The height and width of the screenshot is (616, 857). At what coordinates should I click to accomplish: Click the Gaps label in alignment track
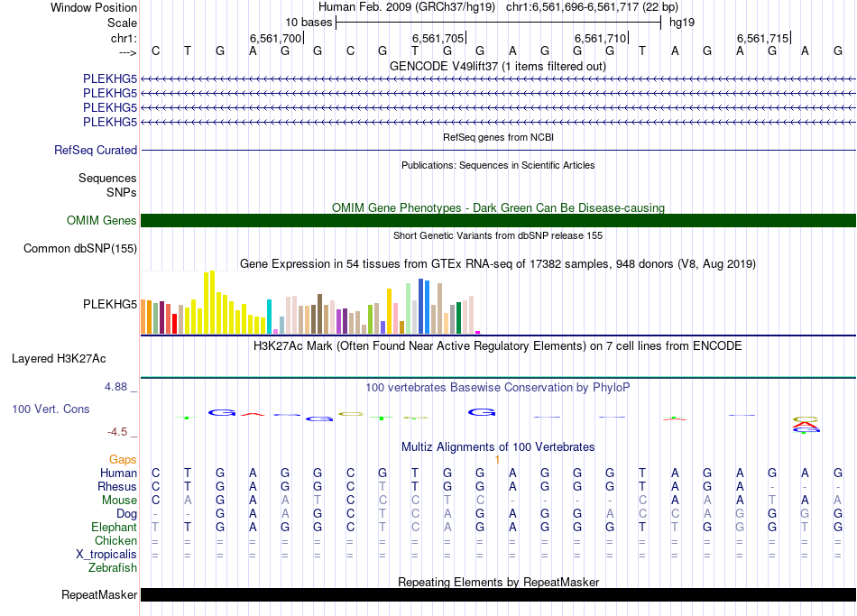[x=124, y=459]
